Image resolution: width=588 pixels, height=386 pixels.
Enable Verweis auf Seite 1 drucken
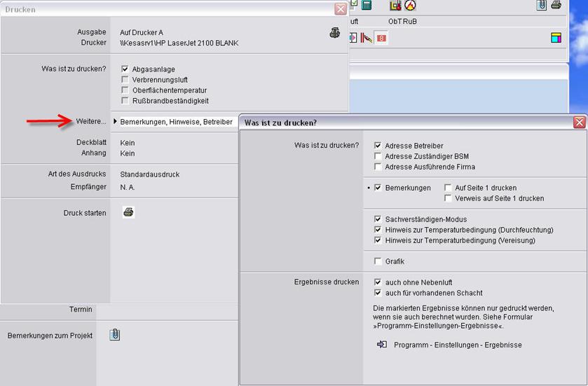tap(448, 198)
